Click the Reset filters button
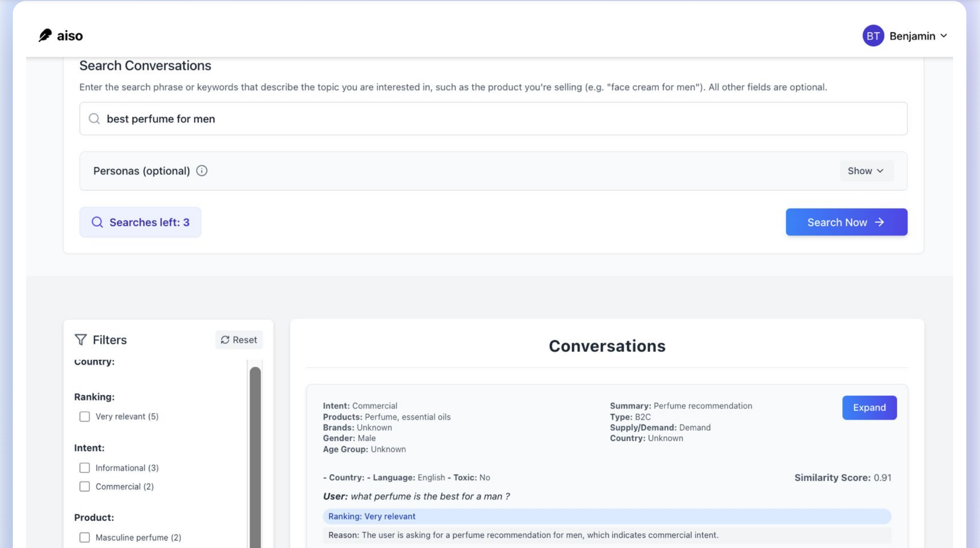Viewport: 980px width, 548px height. 239,340
